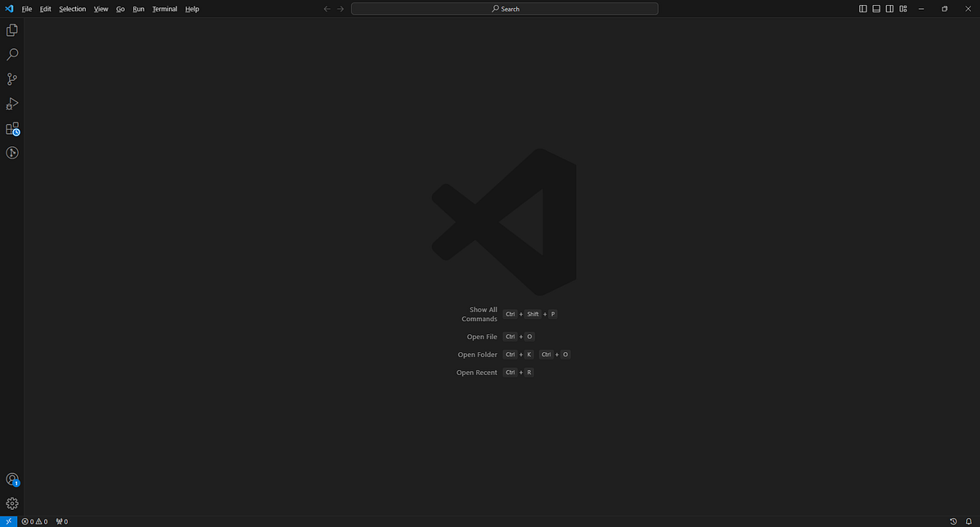Open the Terminal menu
The width and height of the screenshot is (980, 527).
tap(164, 9)
